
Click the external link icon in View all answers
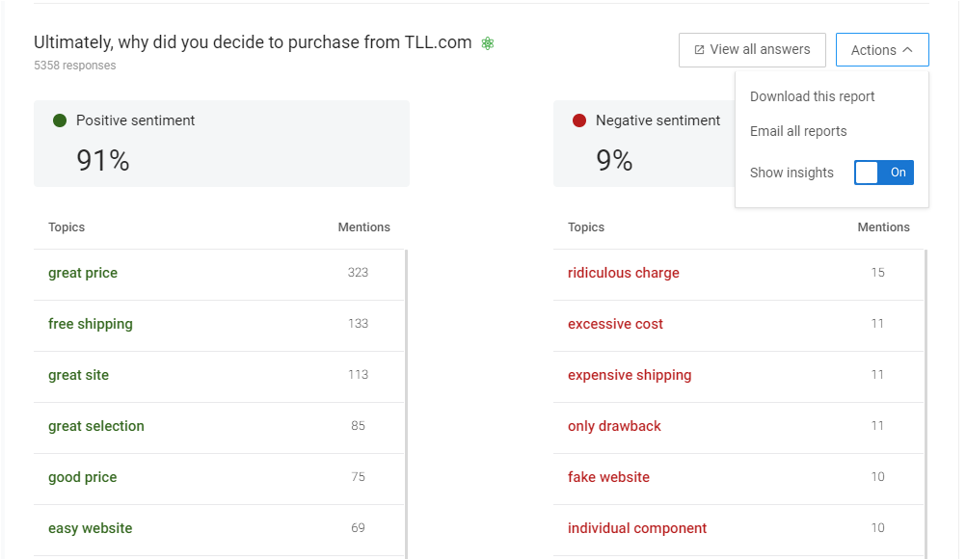click(699, 50)
